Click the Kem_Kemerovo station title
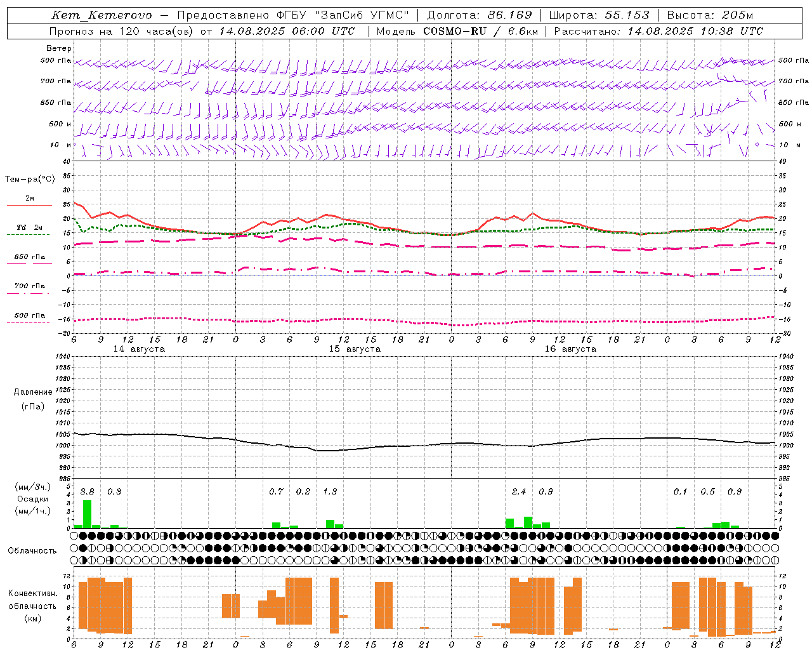 point(101,15)
